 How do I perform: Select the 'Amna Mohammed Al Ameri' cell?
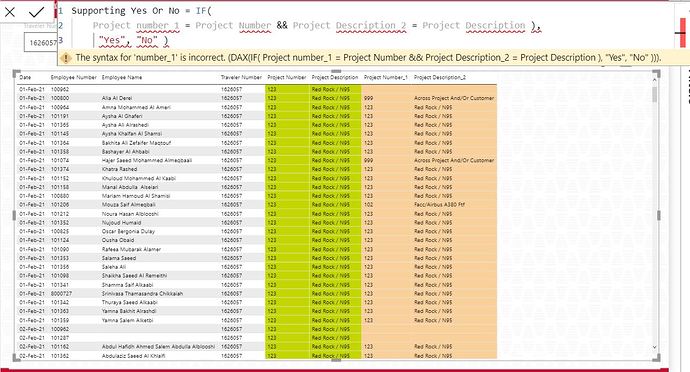(136, 107)
